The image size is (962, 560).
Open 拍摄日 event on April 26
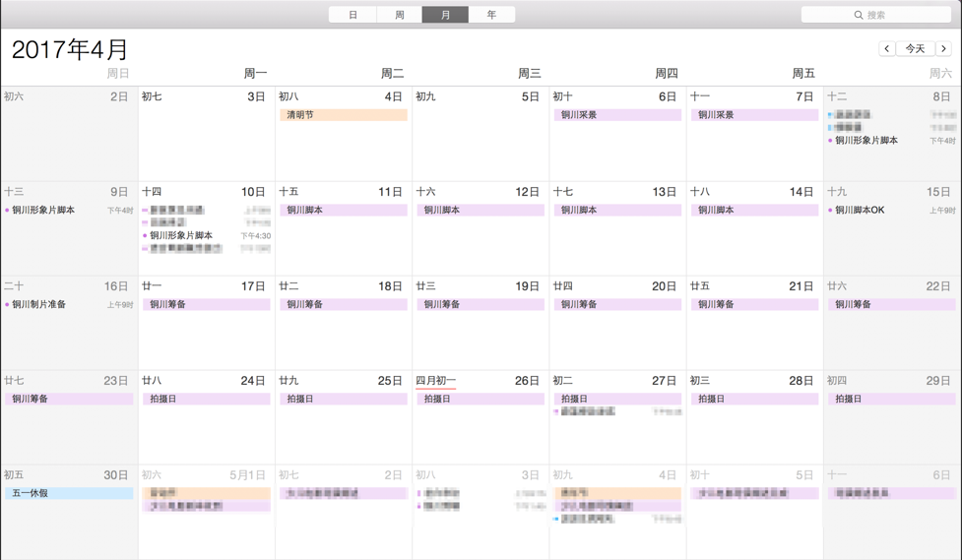tap(481, 399)
